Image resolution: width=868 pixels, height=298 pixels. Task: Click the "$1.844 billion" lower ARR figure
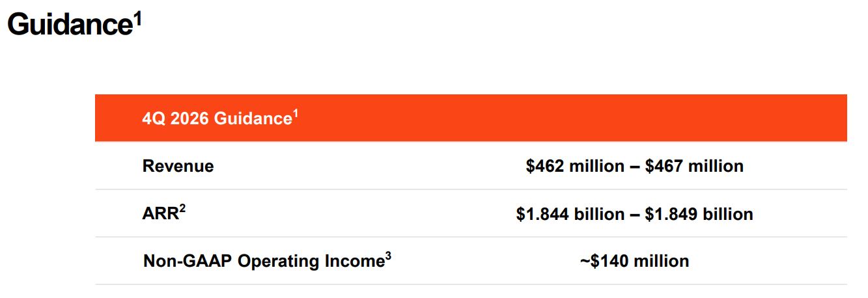click(x=570, y=213)
